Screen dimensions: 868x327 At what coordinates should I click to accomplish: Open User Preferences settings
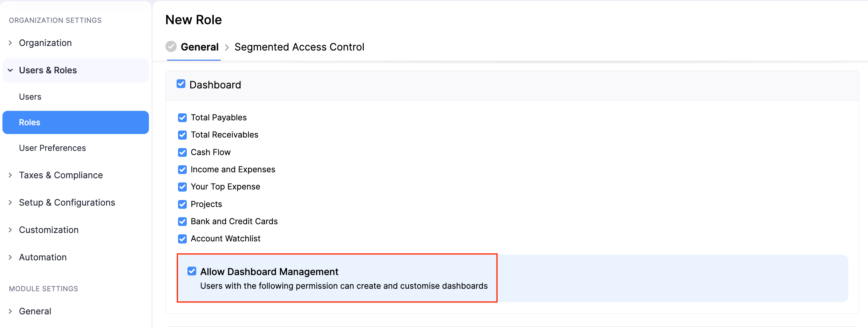click(x=52, y=148)
